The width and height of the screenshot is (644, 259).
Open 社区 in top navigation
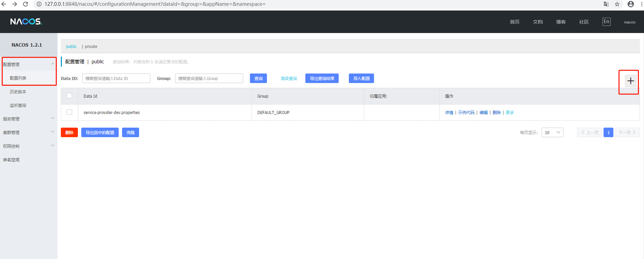[584, 22]
